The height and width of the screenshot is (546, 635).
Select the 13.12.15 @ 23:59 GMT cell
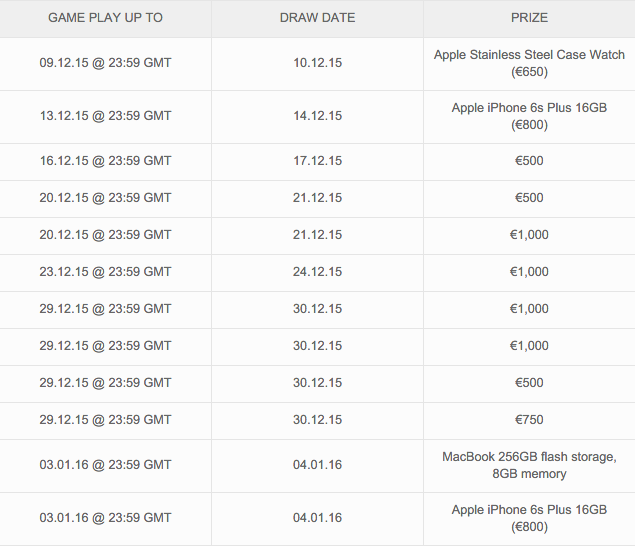pos(105,116)
